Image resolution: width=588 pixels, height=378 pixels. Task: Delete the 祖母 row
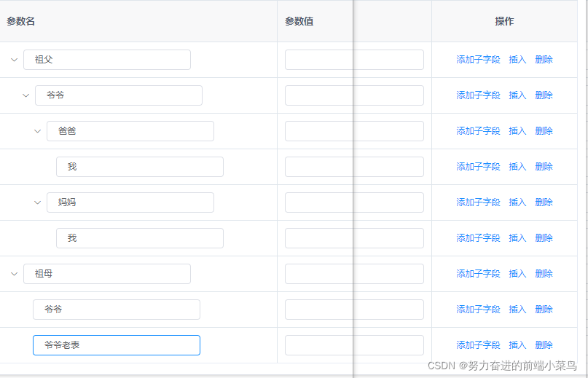(x=544, y=274)
